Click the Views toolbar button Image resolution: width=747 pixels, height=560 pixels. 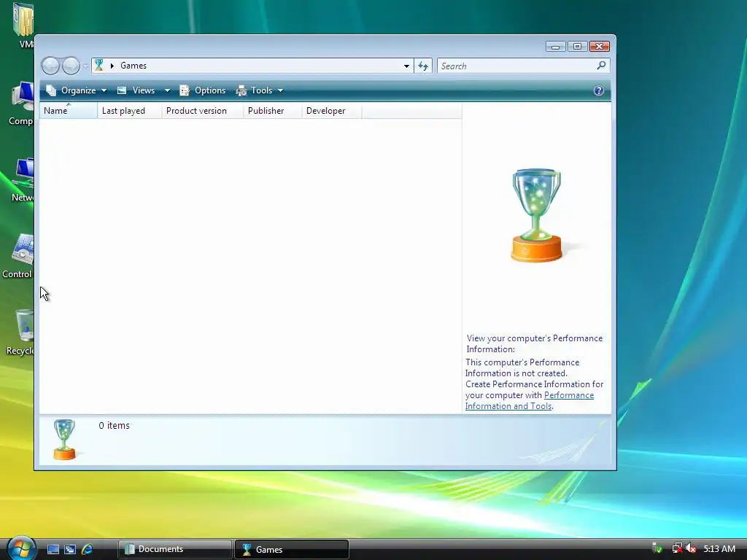point(136,90)
